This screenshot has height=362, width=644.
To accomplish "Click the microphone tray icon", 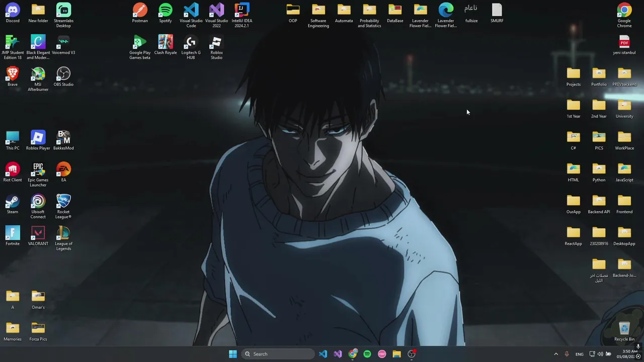I will tap(567, 354).
